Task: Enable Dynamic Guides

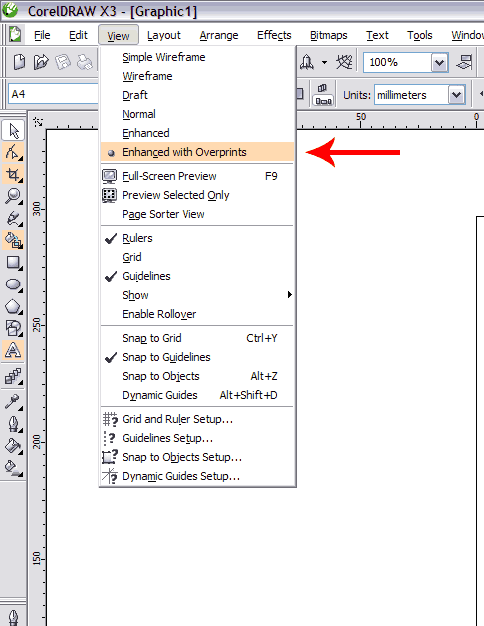Action: pyautogui.click(x=197, y=395)
